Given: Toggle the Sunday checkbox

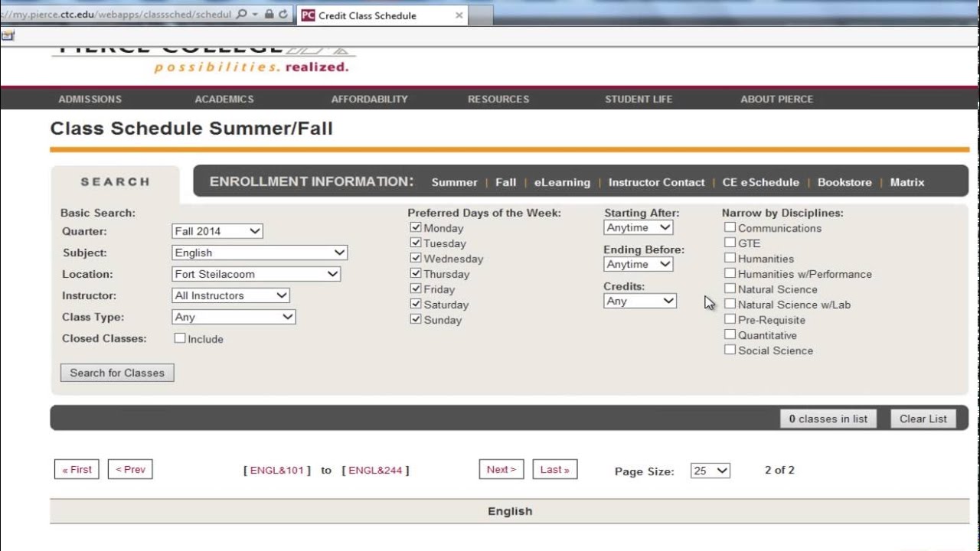Looking at the screenshot, I should point(416,319).
